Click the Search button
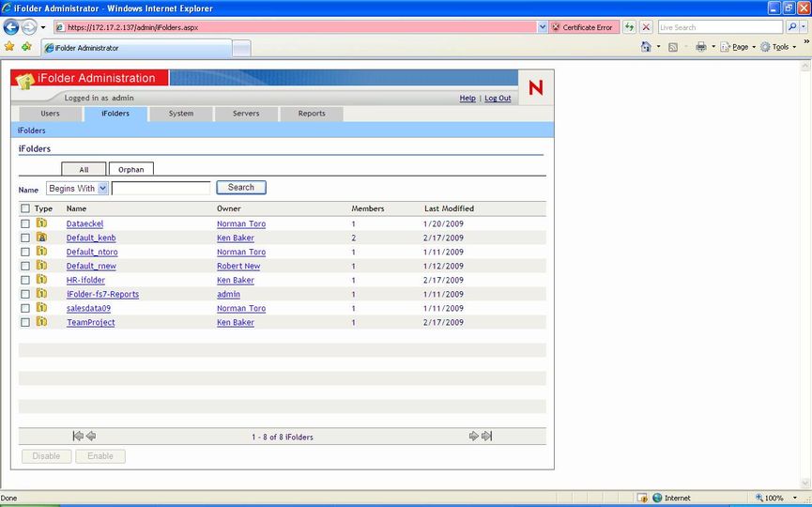The height and width of the screenshot is (507, 812). (x=241, y=188)
